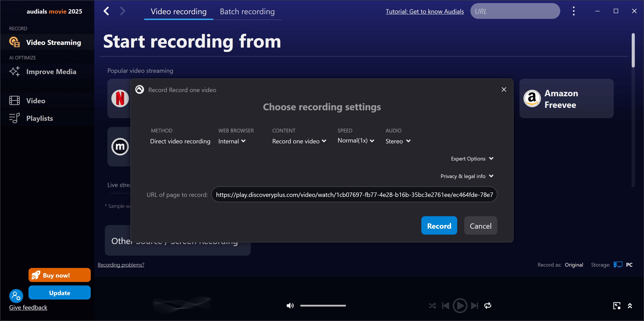Click the Netflix logo icon
This screenshot has height=321, width=644.
click(120, 98)
